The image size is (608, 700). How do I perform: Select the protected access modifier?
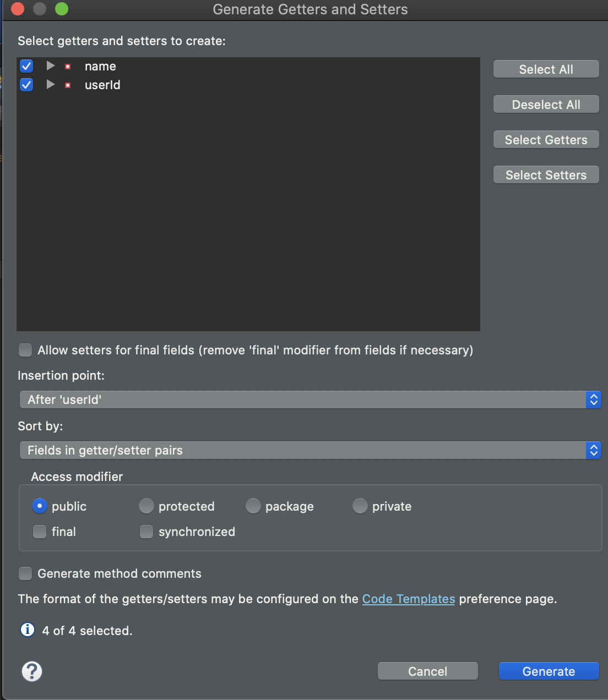(x=146, y=506)
